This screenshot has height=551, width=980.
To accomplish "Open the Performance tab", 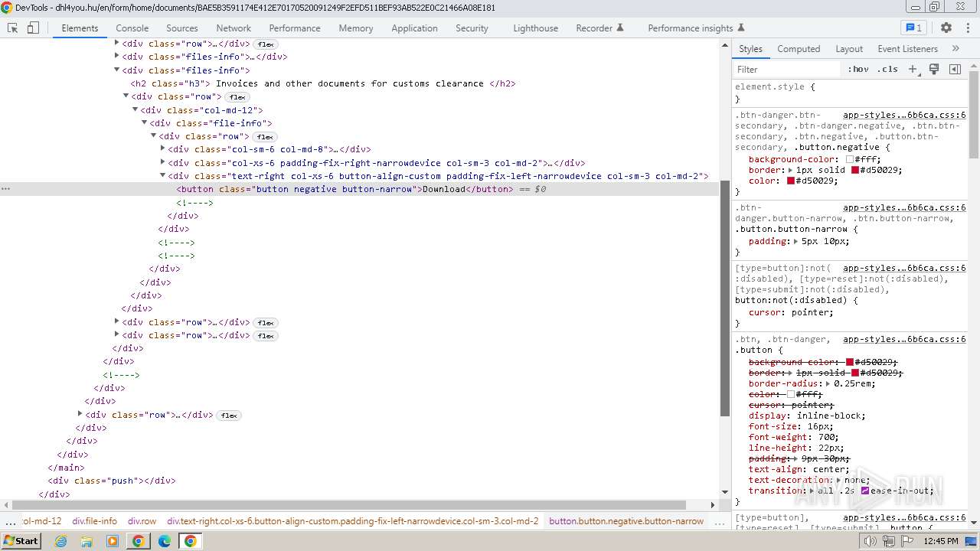I will pos(295,28).
